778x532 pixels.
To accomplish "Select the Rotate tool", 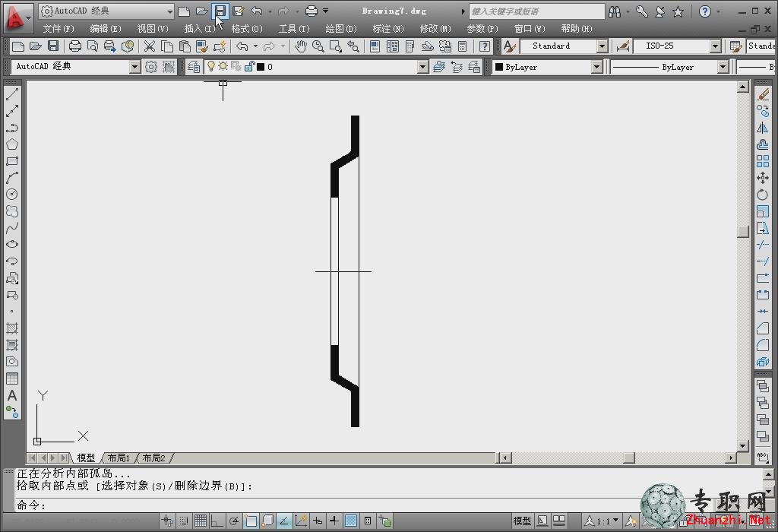I will pyautogui.click(x=763, y=195).
